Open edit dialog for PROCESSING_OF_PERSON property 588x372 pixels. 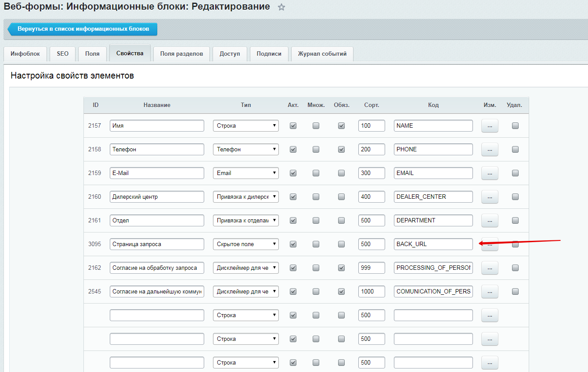point(490,268)
